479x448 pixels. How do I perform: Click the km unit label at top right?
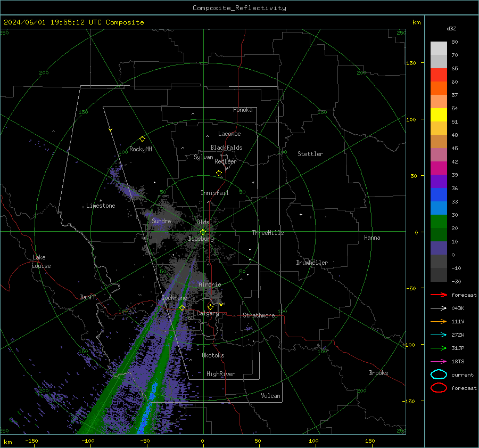[416, 22]
